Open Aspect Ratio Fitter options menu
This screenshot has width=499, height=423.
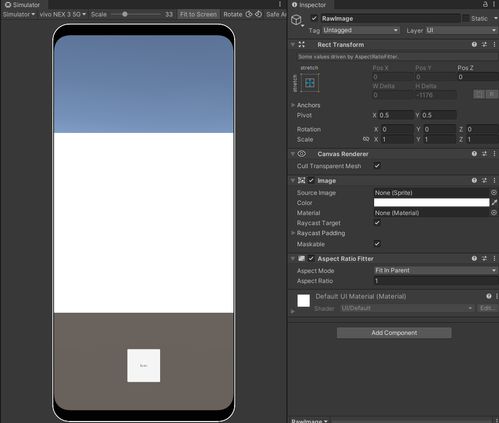point(494,258)
